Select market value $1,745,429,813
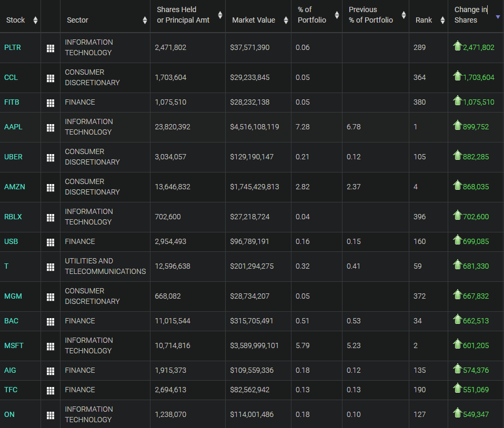Viewport: 504px width, 428px height. pos(255,187)
